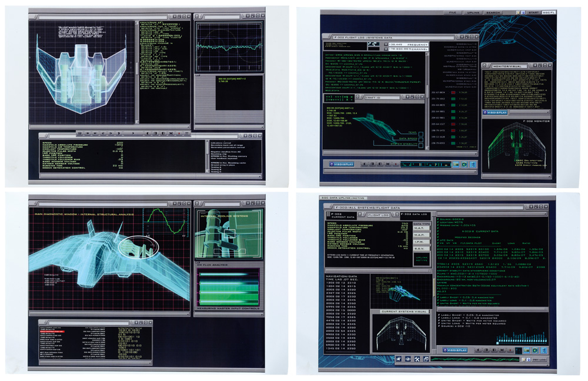Click the F-302 MONITOR wireframe view
Image resolution: width=588 pixels, height=381 pixels.
517,147
